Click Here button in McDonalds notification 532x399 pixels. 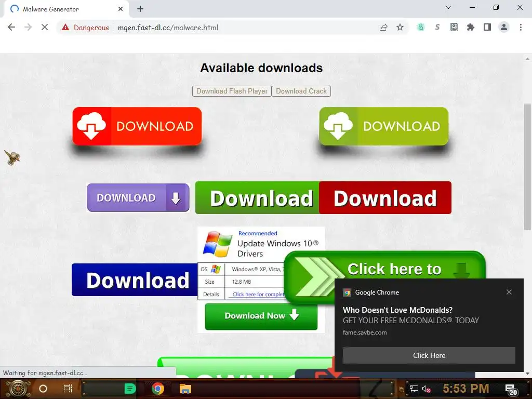[429, 355]
